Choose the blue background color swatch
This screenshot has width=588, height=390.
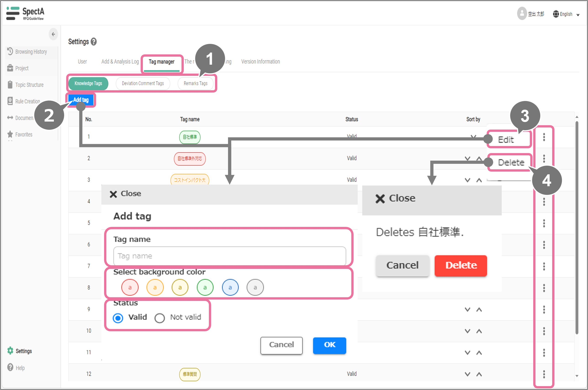pyautogui.click(x=230, y=287)
